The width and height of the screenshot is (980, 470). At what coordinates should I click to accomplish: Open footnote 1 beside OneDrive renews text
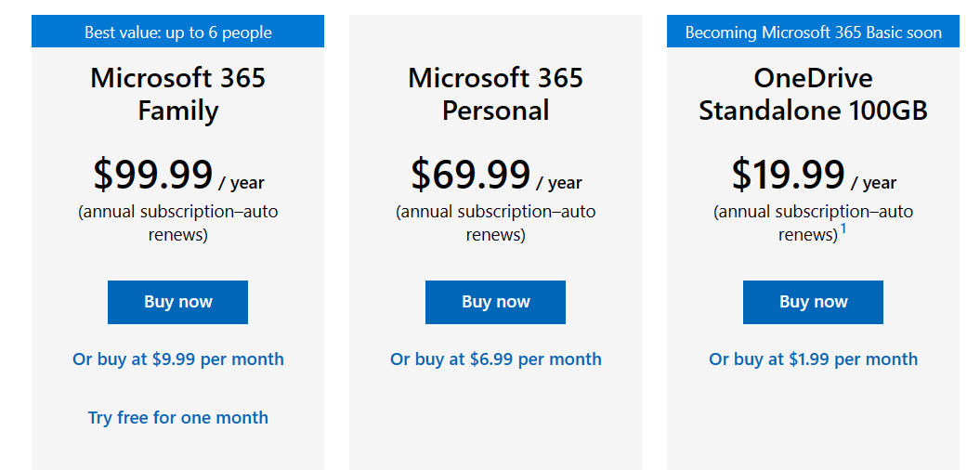pos(843,228)
